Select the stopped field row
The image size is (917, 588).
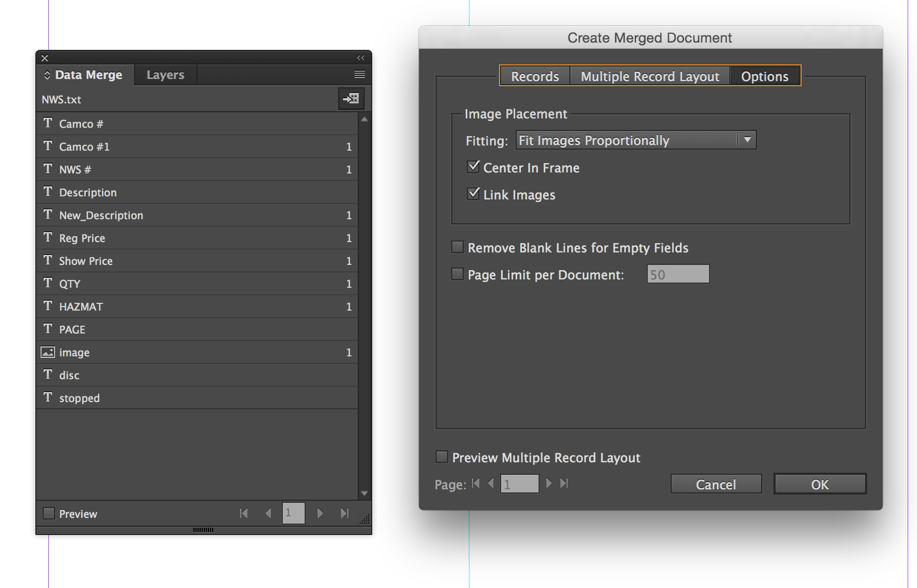click(x=198, y=398)
